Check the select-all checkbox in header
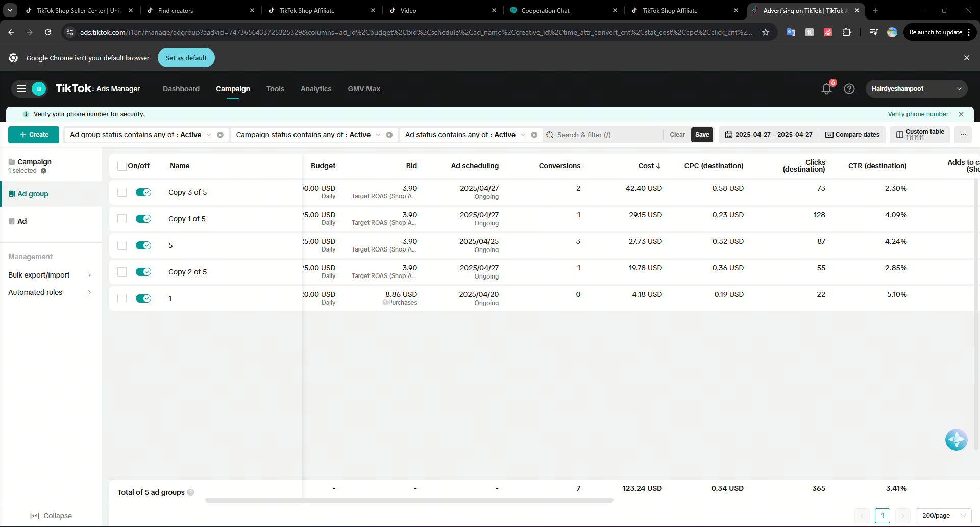Viewport: 980px width, 527px height. tap(121, 166)
